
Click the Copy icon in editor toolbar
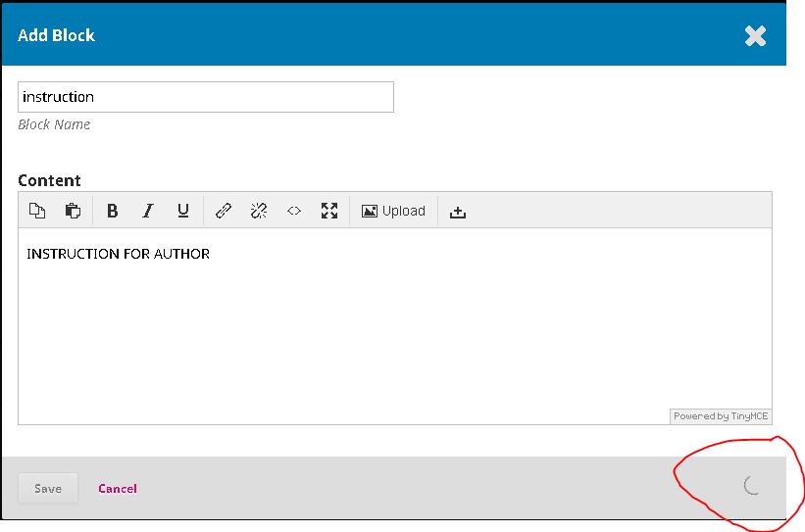pos(37,211)
